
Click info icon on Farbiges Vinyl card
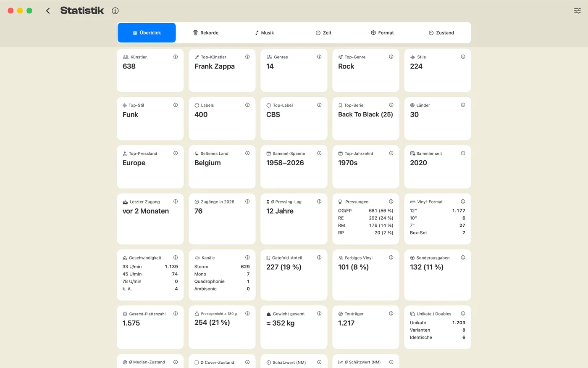391,258
